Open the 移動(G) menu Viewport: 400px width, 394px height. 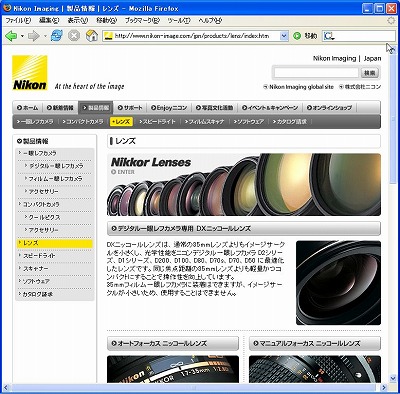[x=107, y=21]
